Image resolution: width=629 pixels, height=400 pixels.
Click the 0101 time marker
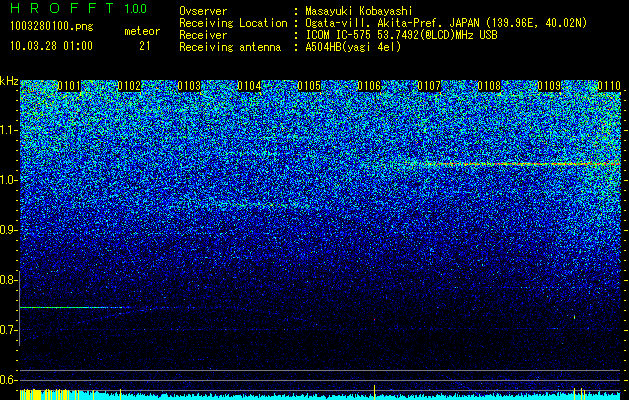[x=69, y=86]
